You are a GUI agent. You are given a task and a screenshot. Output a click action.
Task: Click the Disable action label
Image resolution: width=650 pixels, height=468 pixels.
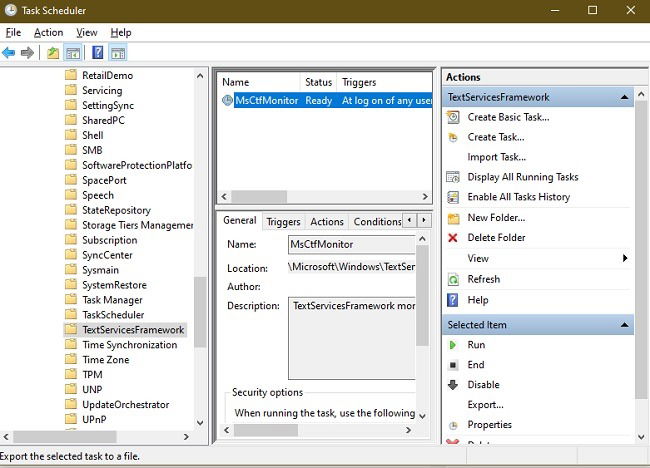point(483,385)
